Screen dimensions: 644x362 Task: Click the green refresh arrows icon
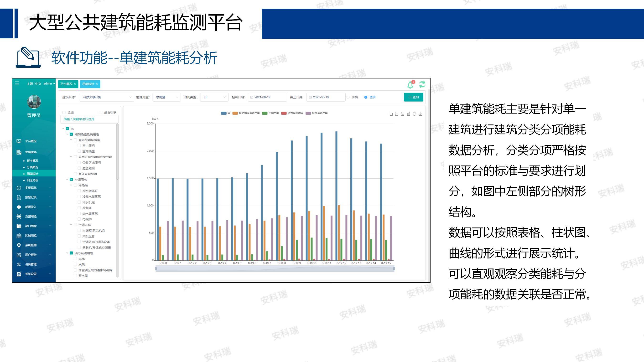click(422, 84)
